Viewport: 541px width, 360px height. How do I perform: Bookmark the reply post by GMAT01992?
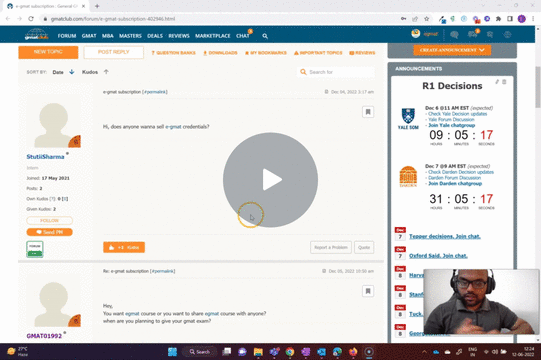tap(368, 291)
